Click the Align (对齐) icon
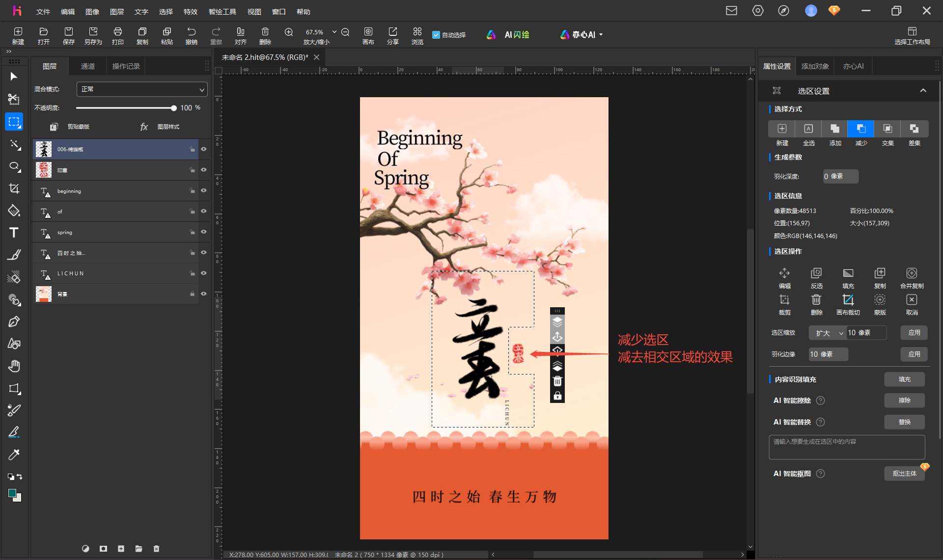This screenshot has width=943, height=560. point(241,35)
